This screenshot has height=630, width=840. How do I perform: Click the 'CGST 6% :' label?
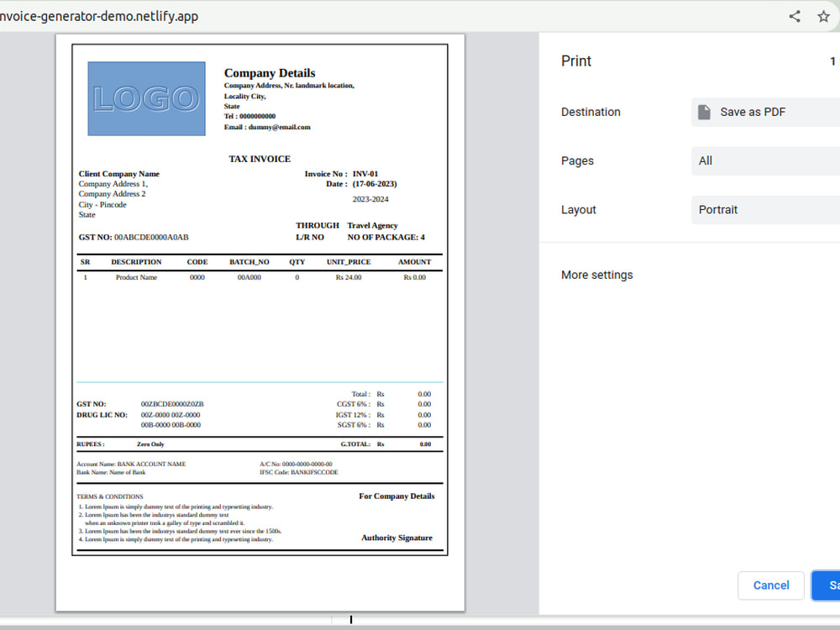[353, 405]
